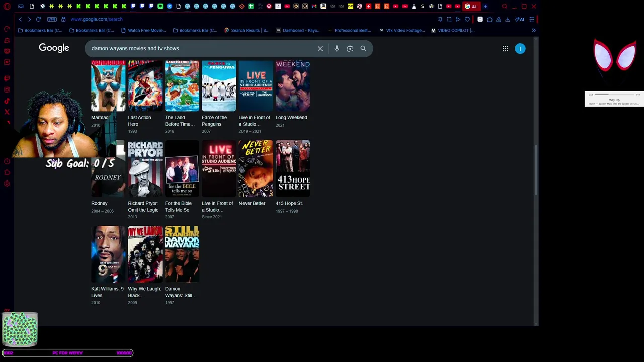
Task: Open The Land Before Time poster
Action: [182, 86]
